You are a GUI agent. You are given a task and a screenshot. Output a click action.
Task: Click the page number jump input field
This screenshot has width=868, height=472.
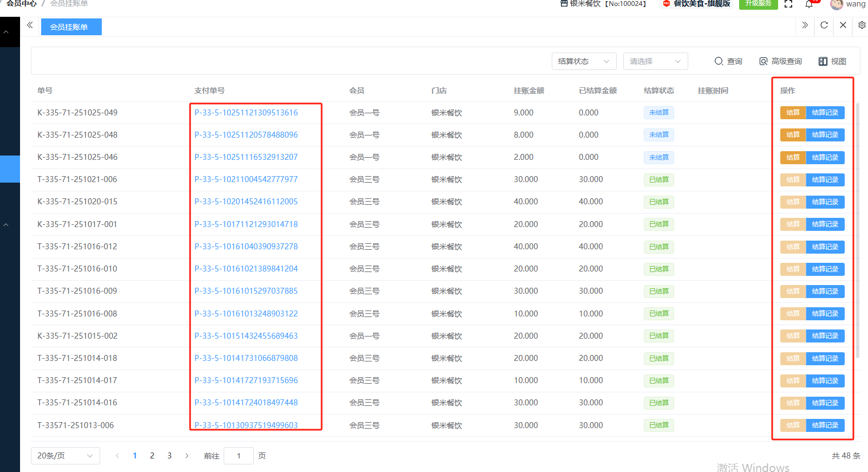[x=238, y=456]
